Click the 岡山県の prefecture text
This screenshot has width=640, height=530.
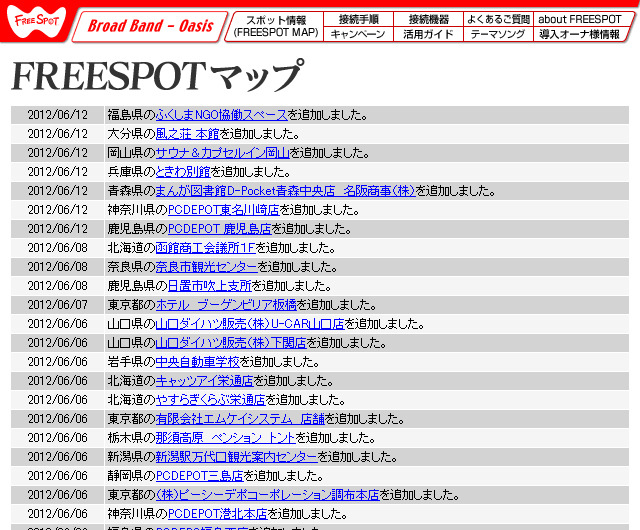[x=131, y=153]
